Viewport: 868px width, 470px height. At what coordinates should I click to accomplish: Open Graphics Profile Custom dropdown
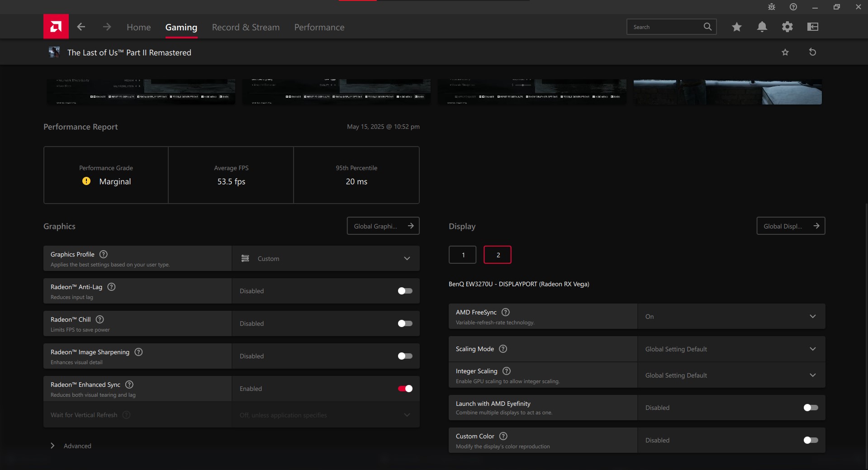point(326,258)
